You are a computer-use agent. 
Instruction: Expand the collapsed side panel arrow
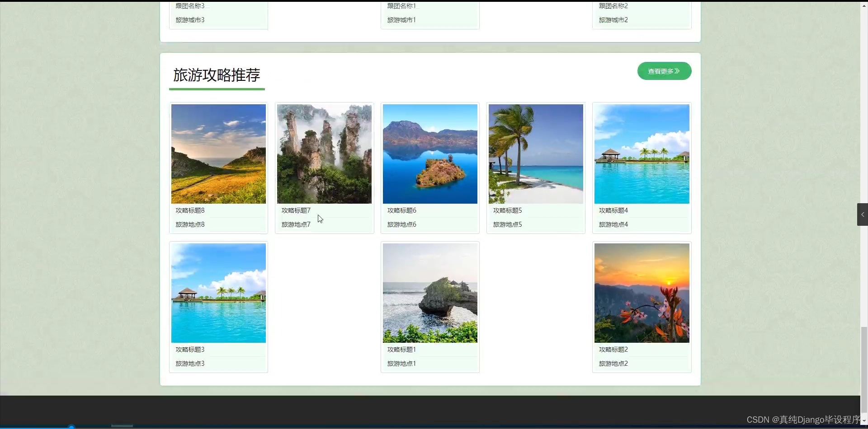tap(863, 214)
